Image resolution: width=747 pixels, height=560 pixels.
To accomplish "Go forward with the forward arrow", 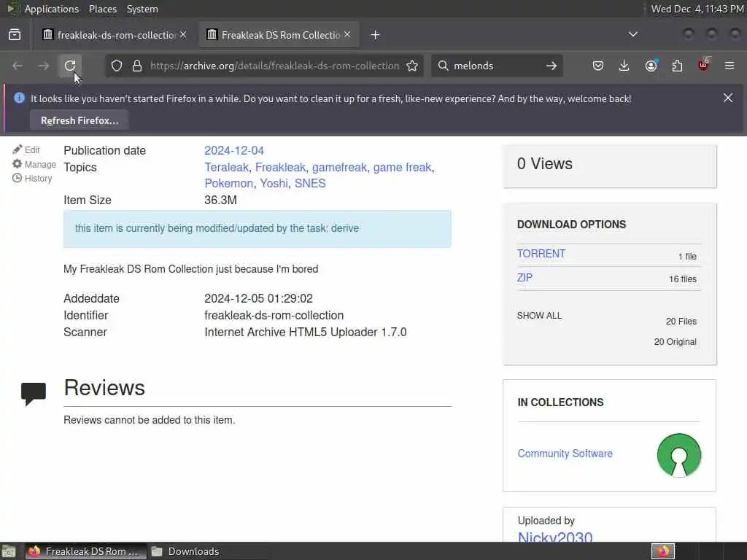I will coord(44,66).
